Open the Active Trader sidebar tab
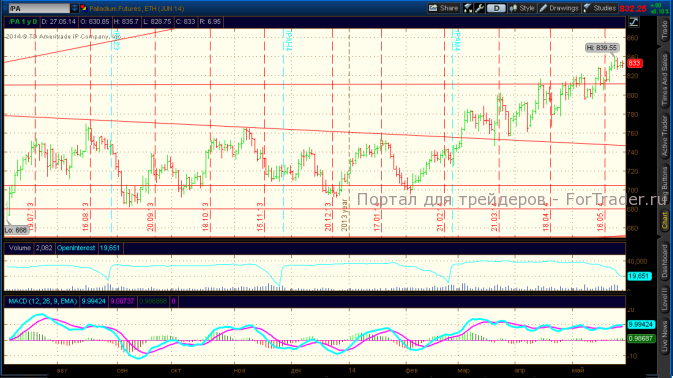The height and width of the screenshot is (378, 673). [664, 136]
